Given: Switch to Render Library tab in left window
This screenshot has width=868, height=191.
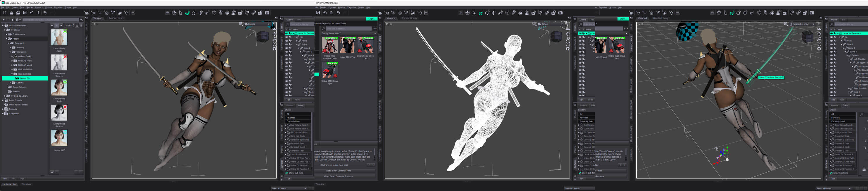Looking at the screenshot, I should coord(116,18).
